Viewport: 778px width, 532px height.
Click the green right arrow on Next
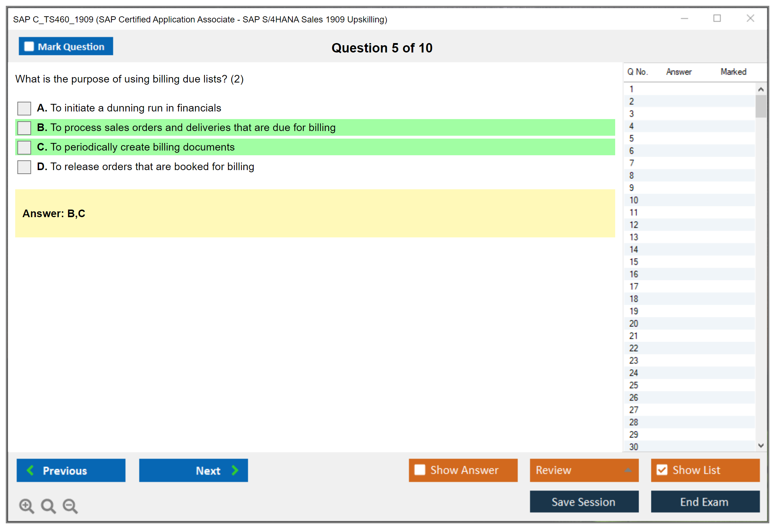tap(235, 470)
